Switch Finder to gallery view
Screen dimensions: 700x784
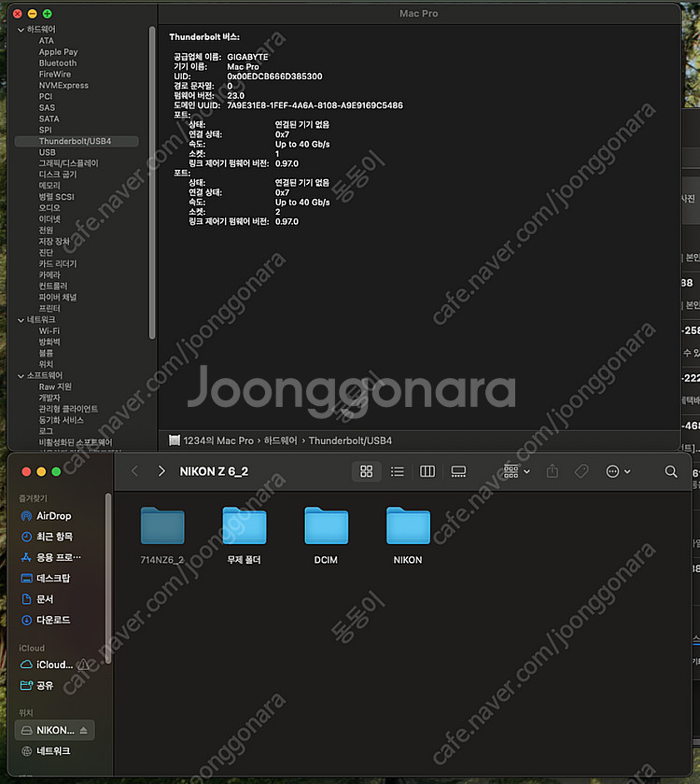click(x=458, y=471)
